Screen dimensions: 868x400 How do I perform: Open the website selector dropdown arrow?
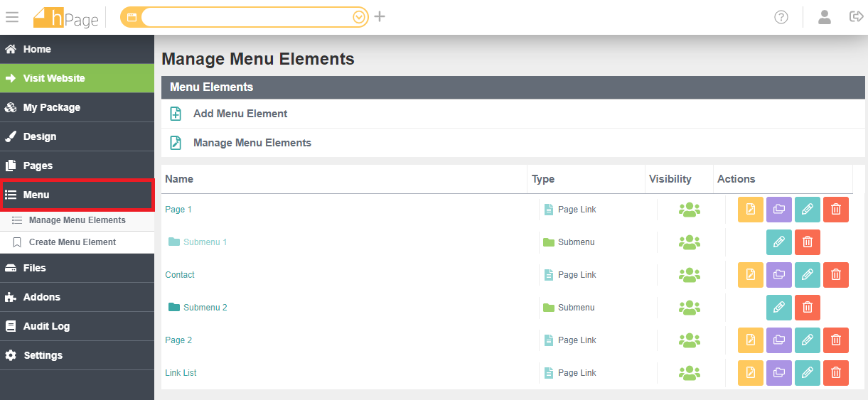tap(359, 17)
